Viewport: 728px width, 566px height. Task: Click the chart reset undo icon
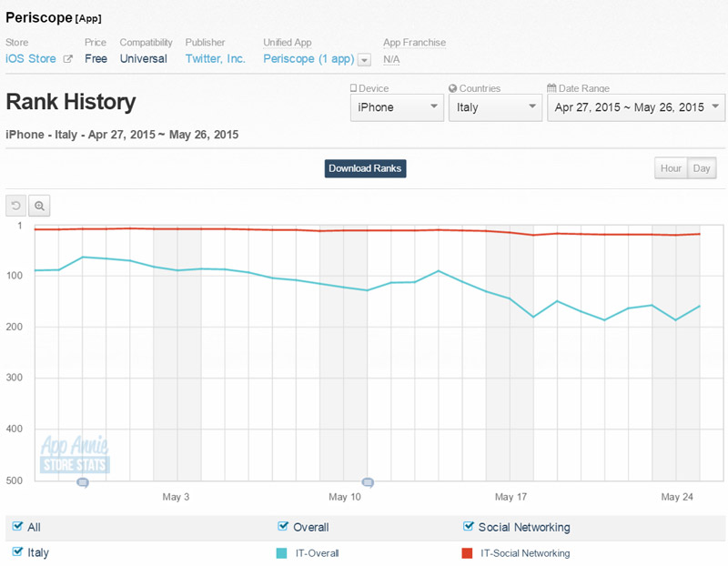click(15, 206)
